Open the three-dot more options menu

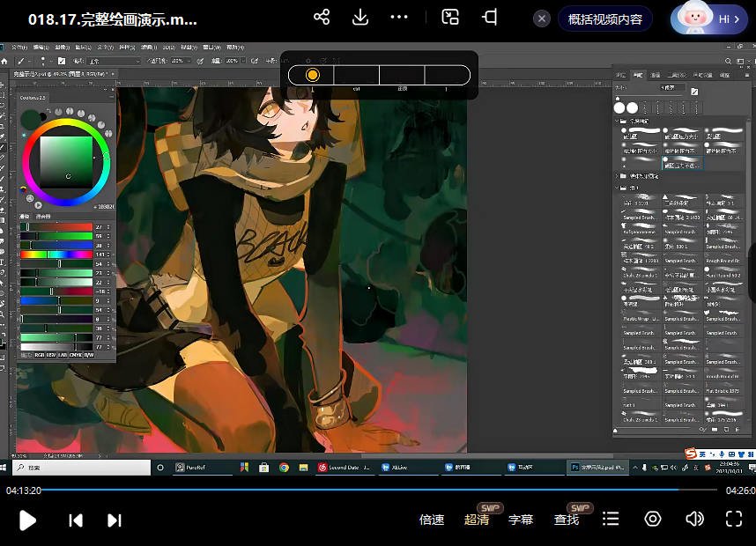399,18
